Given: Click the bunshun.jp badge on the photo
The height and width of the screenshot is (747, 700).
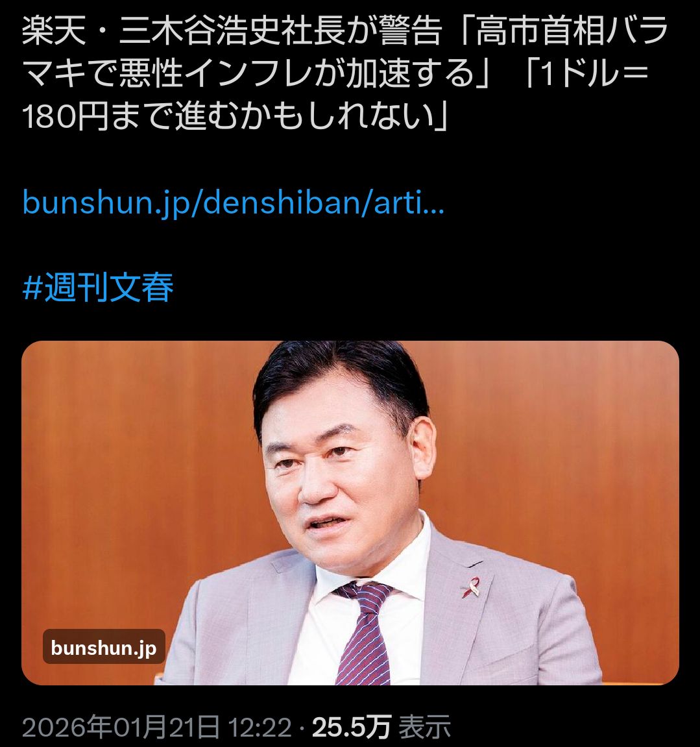Looking at the screenshot, I should (x=104, y=648).
